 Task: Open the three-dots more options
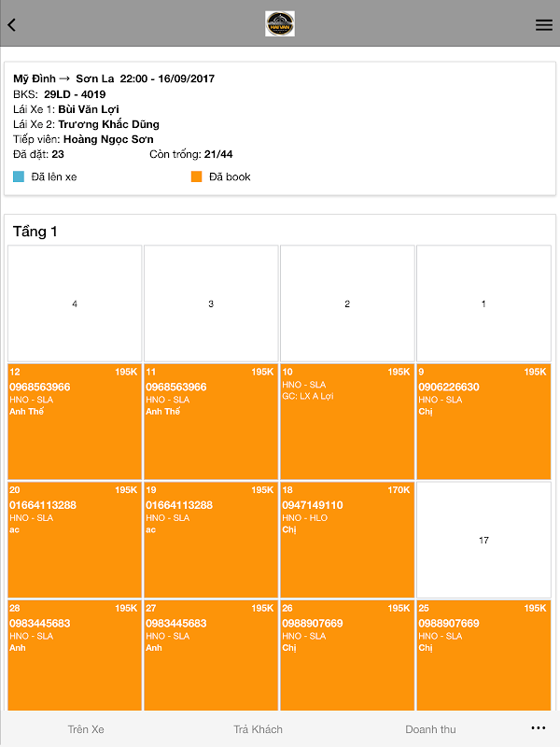pyautogui.click(x=538, y=727)
